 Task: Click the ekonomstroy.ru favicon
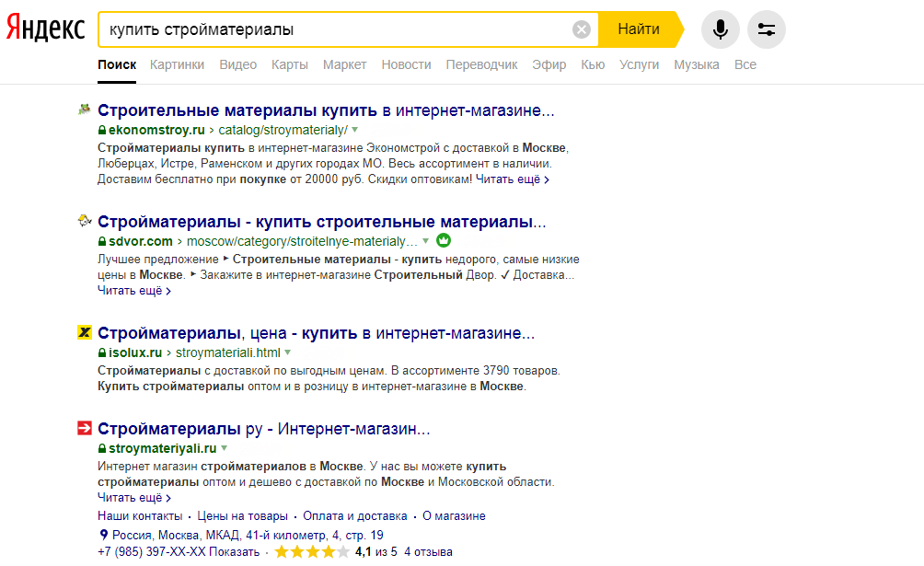[x=85, y=110]
